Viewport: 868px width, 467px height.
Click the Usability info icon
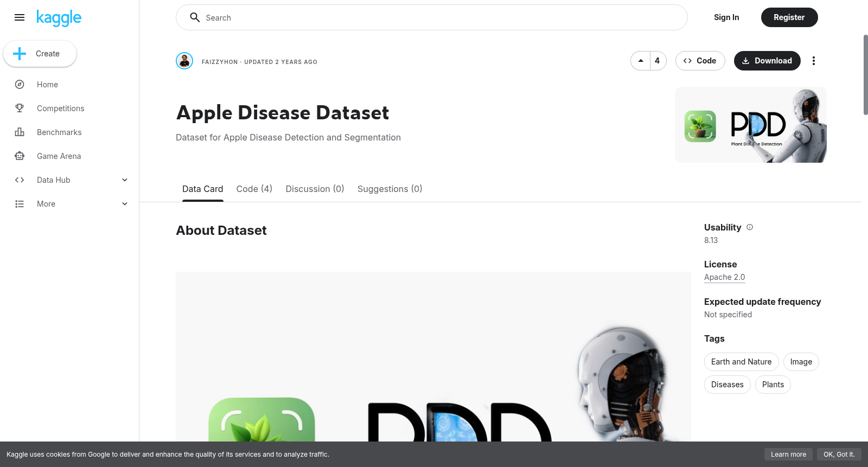tap(750, 227)
